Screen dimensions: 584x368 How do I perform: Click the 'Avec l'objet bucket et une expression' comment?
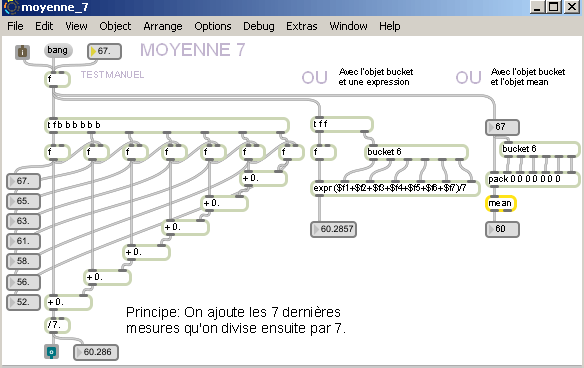376,77
